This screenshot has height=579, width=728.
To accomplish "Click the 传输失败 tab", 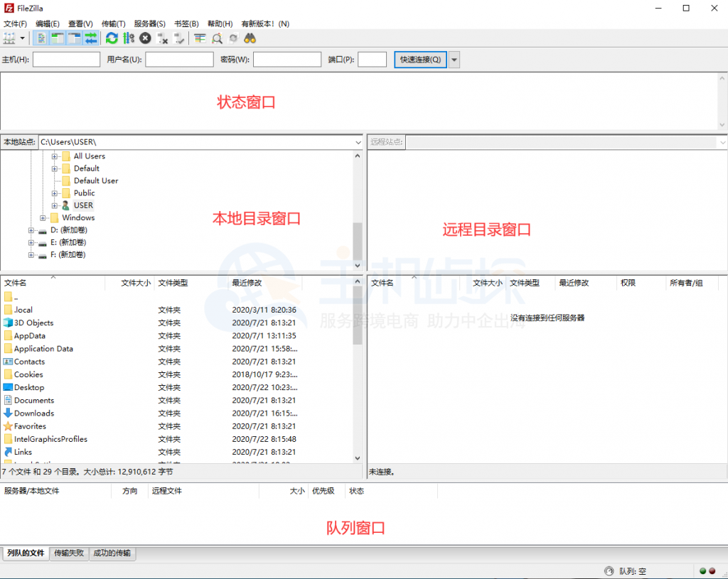I will click(68, 553).
